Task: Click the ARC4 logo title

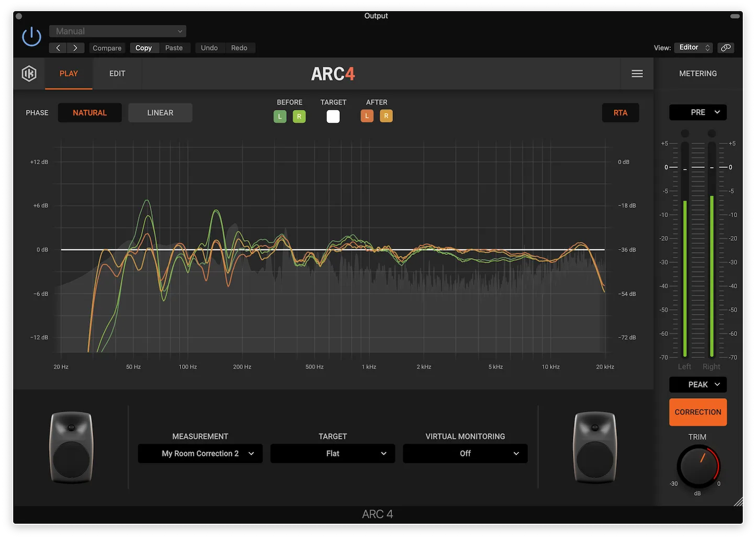Action: click(x=333, y=74)
